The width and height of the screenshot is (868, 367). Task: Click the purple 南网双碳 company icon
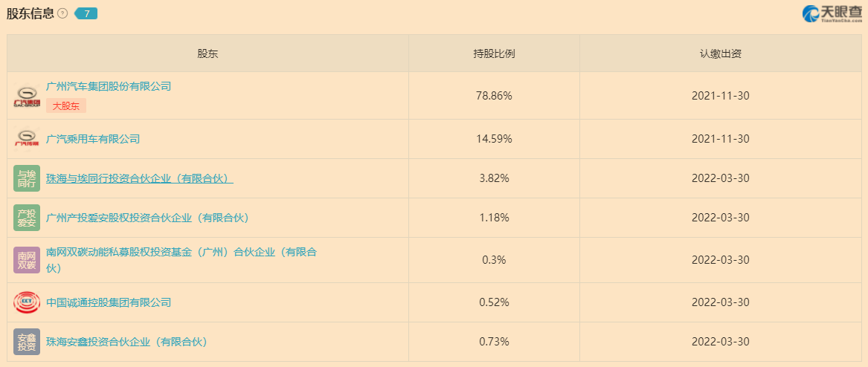click(27, 260)
